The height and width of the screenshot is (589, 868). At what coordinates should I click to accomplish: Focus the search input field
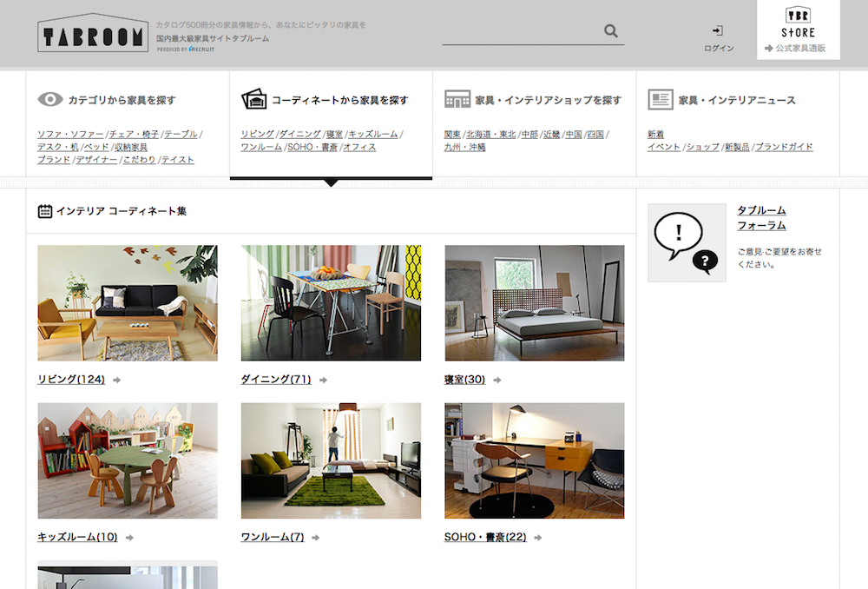[522, 31]
